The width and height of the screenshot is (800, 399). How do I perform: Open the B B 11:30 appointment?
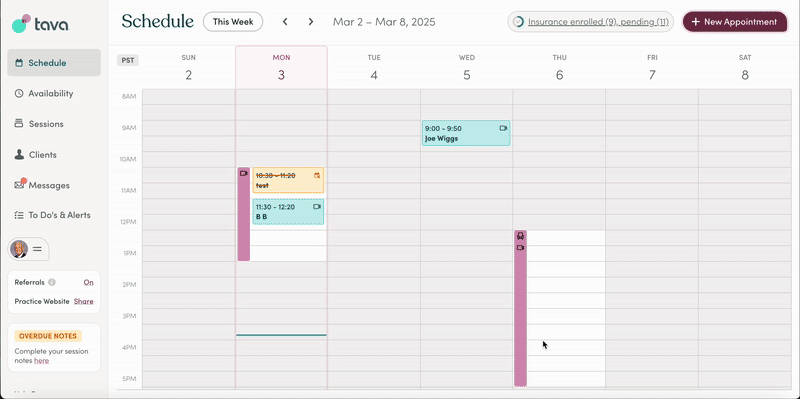(x=288, y=212)
